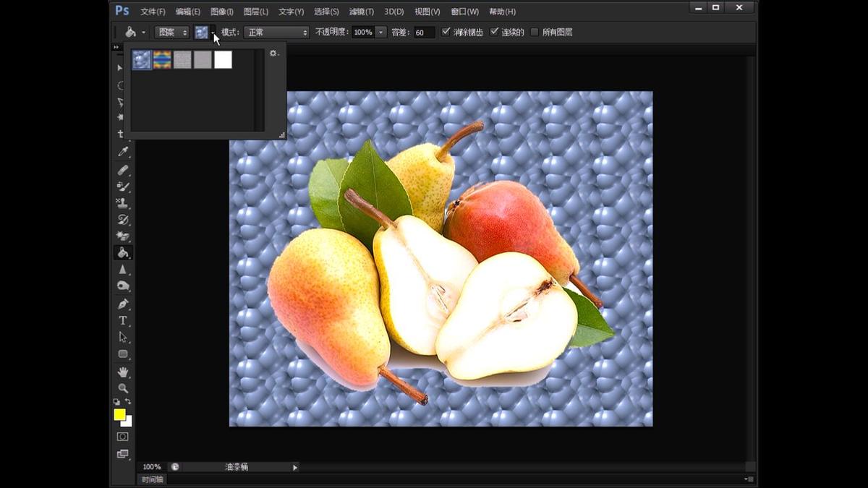The height and width of the screenshot is (488, 868).
Task: Activate the Eyedropper tool
Action: point(123,153)
